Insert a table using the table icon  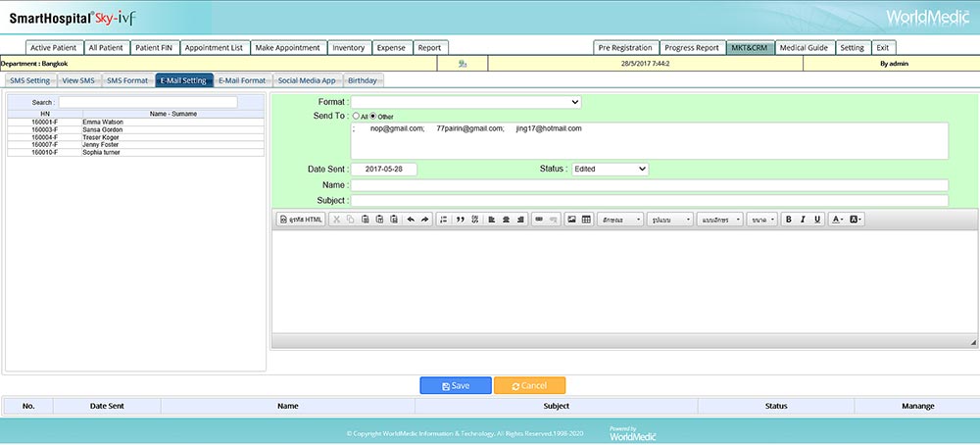586,219
